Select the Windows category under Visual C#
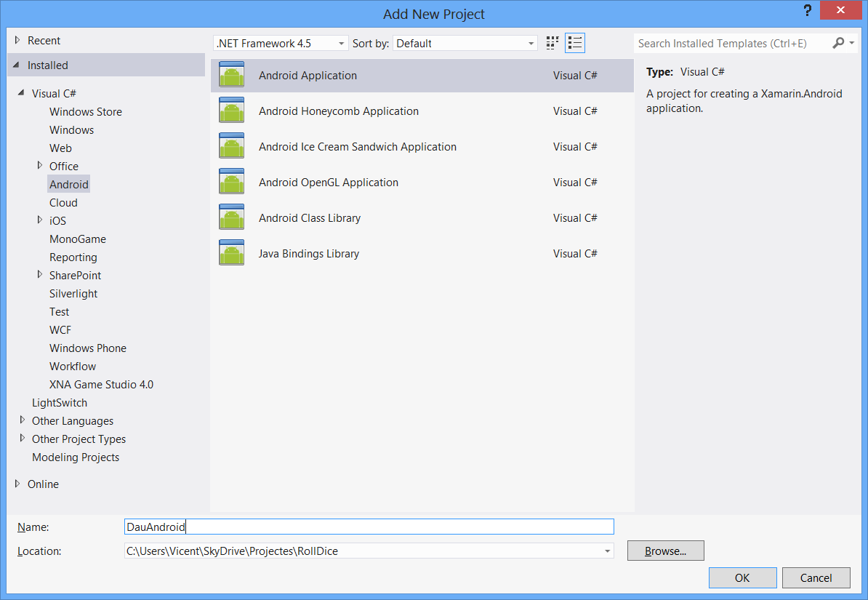Viewport: 868px width, 600px height. pos(71,129)
